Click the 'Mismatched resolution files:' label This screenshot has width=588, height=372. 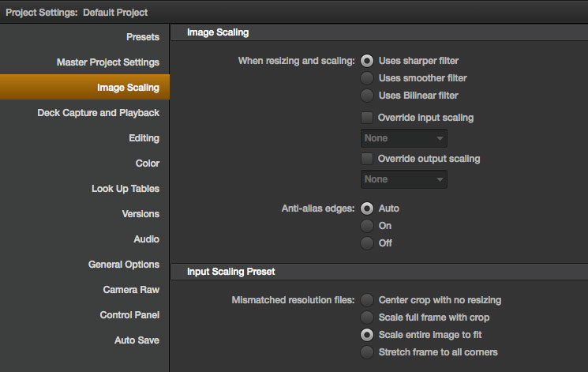(x=293, y=300)
